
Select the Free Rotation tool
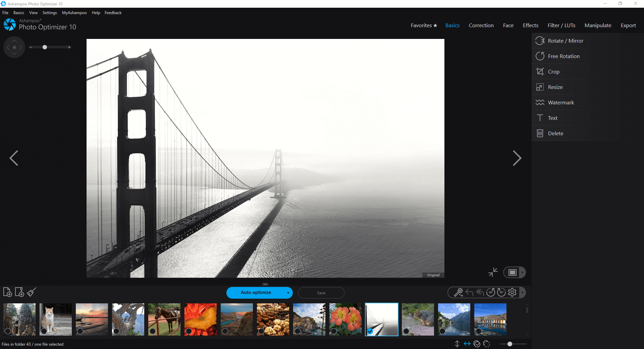[563, 56]
